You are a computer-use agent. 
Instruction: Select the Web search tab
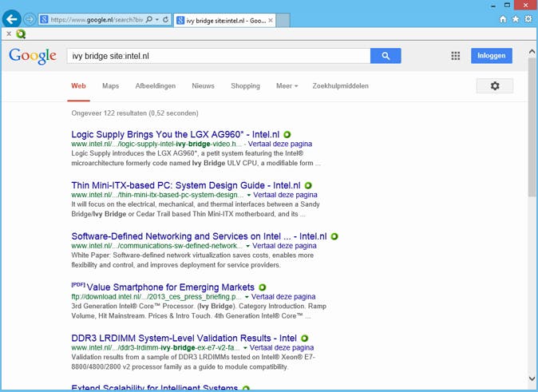78,85
